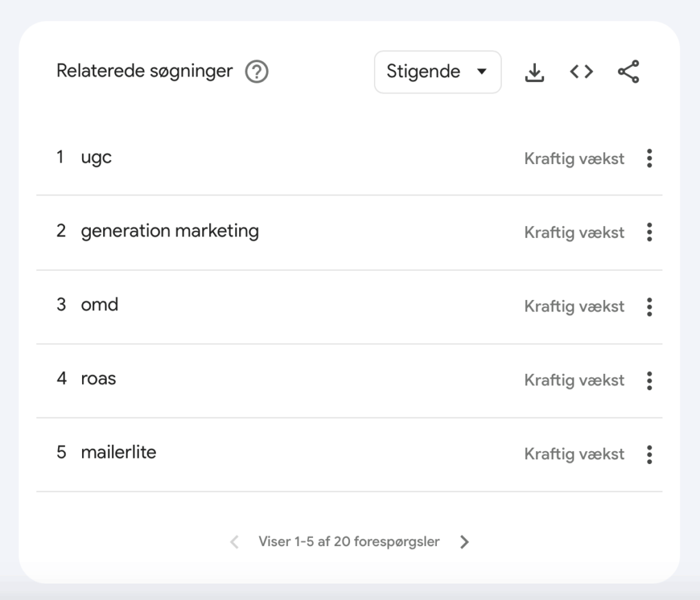
Task: Open three-dot menu for roas
Action: 649,380
